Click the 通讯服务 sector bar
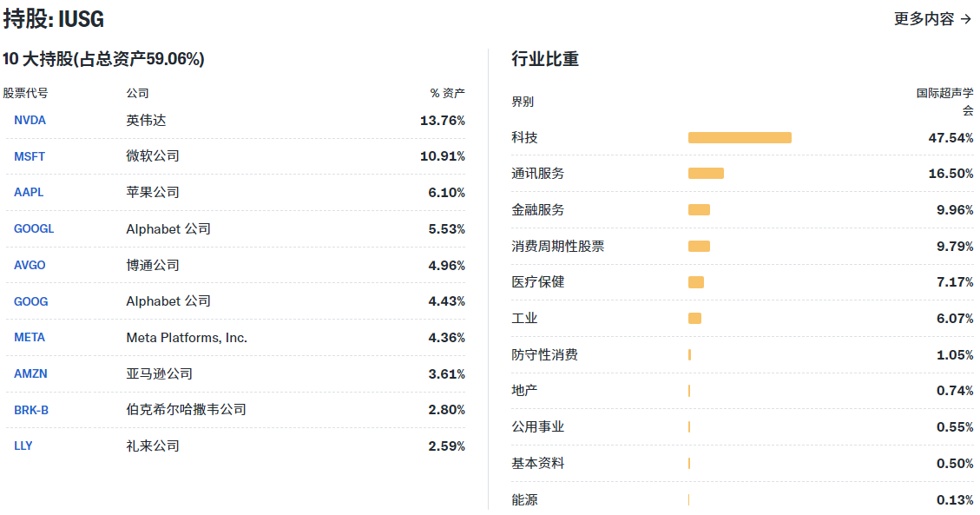 (x=706, y=174)
